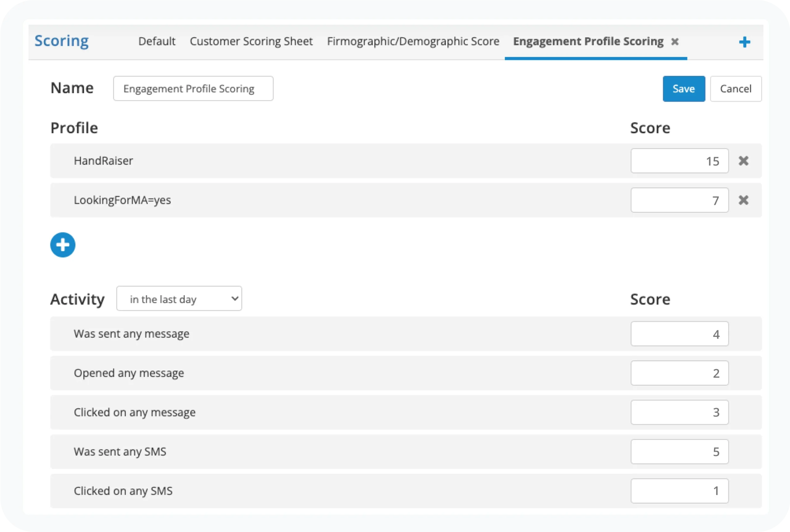Click the HandRaiser score field

pos(679,161)
